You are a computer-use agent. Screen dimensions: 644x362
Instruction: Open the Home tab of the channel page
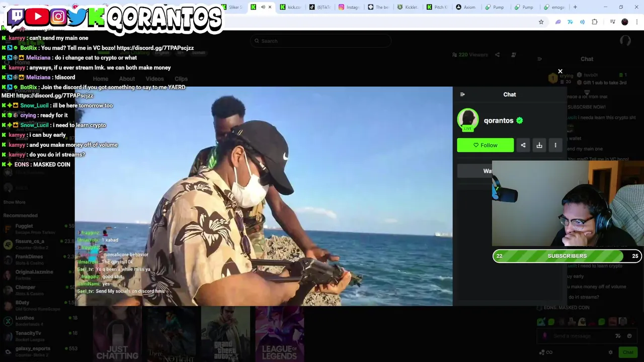click(x=100, y=79)
